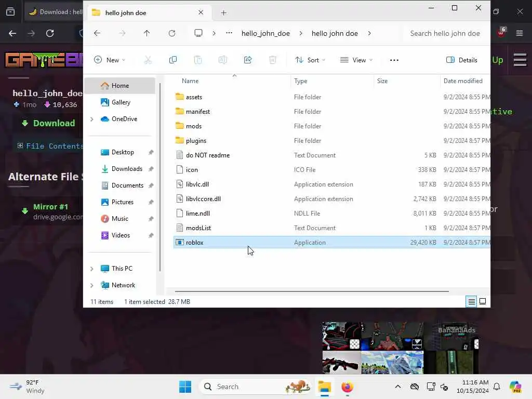This screenshot has height=399, width=532.
Task: Click the Share icon in Explorer toolbar
Action: pyautogui.click(x=248, y=60)
